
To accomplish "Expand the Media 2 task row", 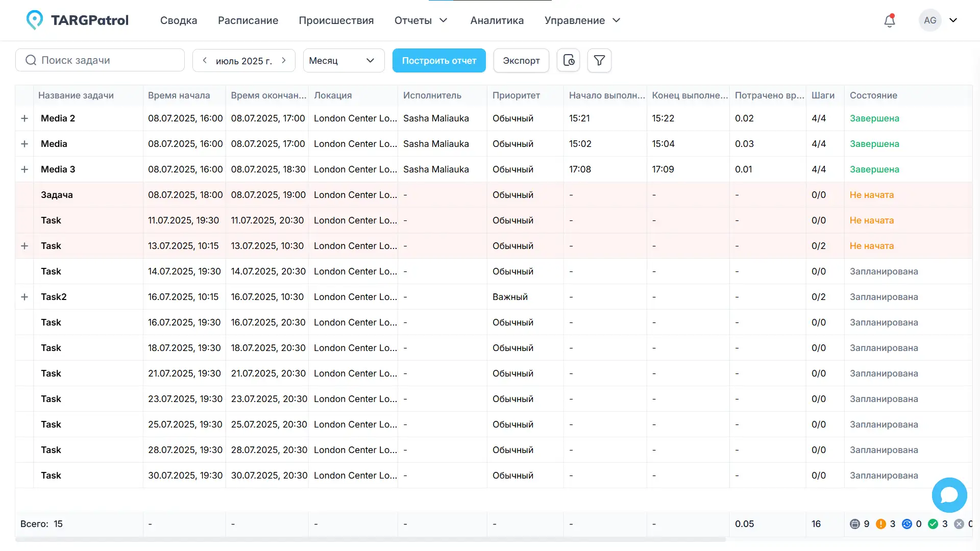I will click(24, 118).
